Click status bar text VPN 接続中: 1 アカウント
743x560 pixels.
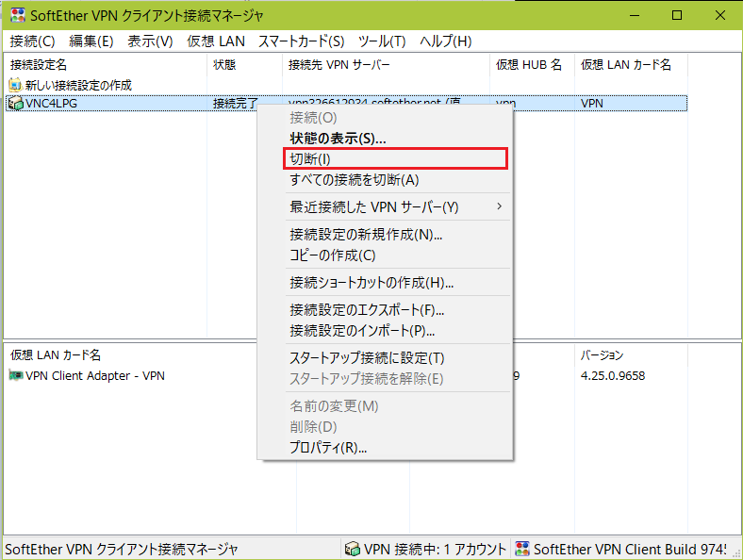(x=435, y=549)
